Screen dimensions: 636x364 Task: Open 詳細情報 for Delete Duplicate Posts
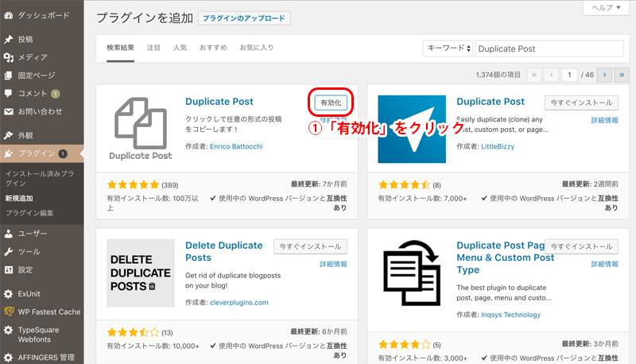(333, 265)
